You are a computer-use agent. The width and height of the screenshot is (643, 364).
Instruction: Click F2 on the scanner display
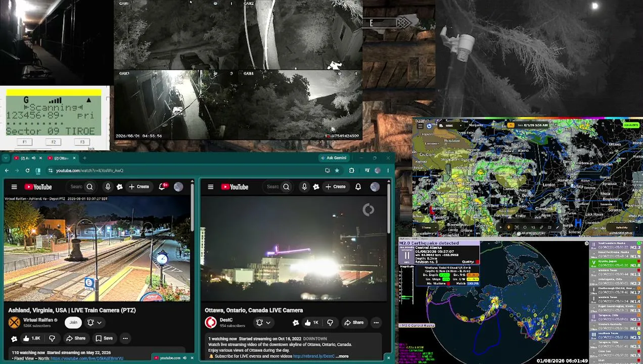(53, 142)
